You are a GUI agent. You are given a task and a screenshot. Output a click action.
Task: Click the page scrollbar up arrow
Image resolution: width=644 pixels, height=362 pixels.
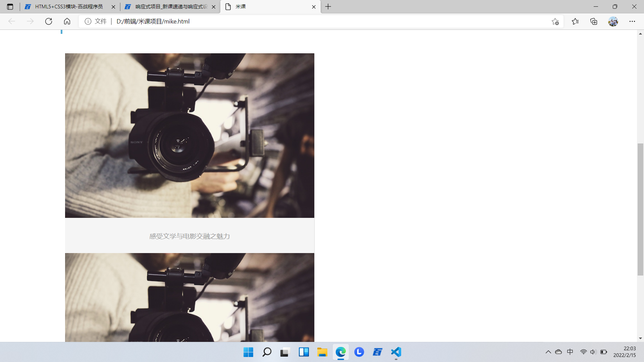(x=640, y=34)
